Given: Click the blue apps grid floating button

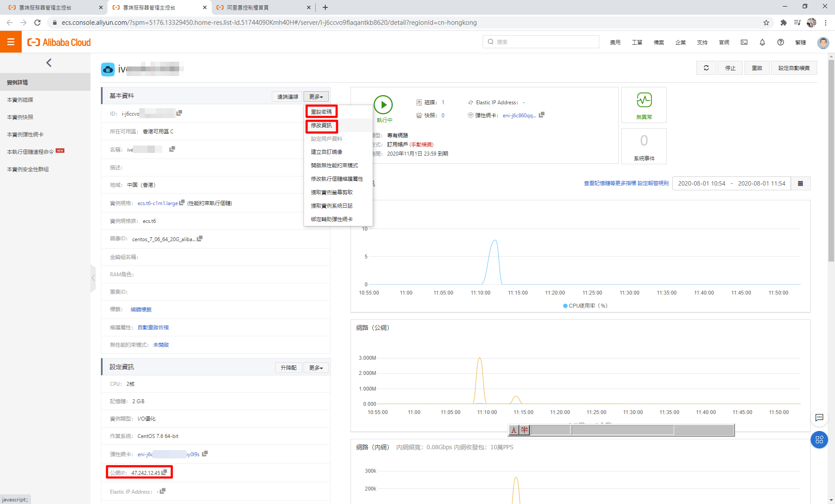Looking at the screenshot, I should (x=819, y=440).
